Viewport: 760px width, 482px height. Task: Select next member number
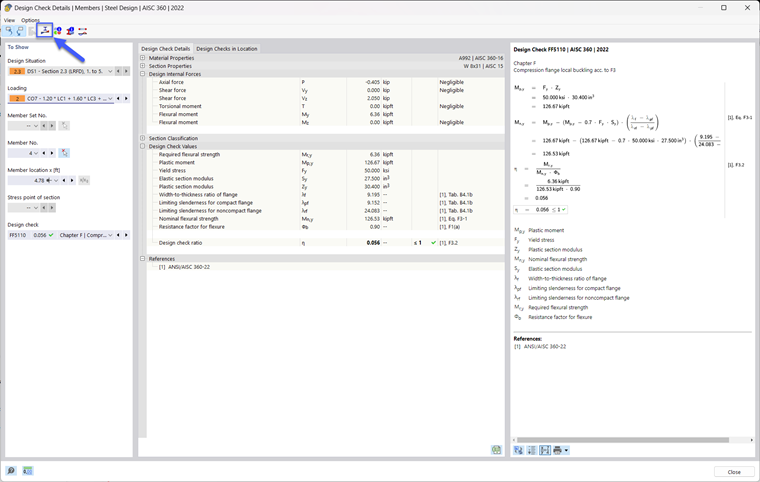click(52, 153)
